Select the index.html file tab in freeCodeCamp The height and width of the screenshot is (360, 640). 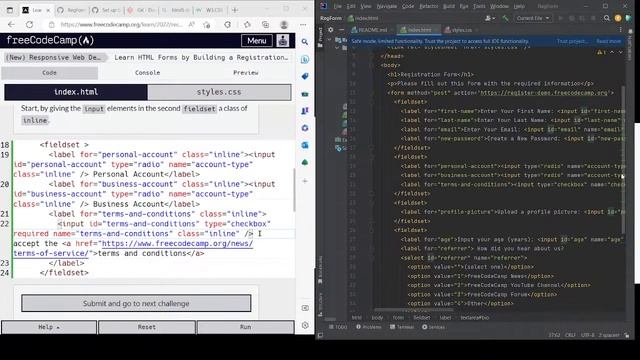[x=76, y=92]
